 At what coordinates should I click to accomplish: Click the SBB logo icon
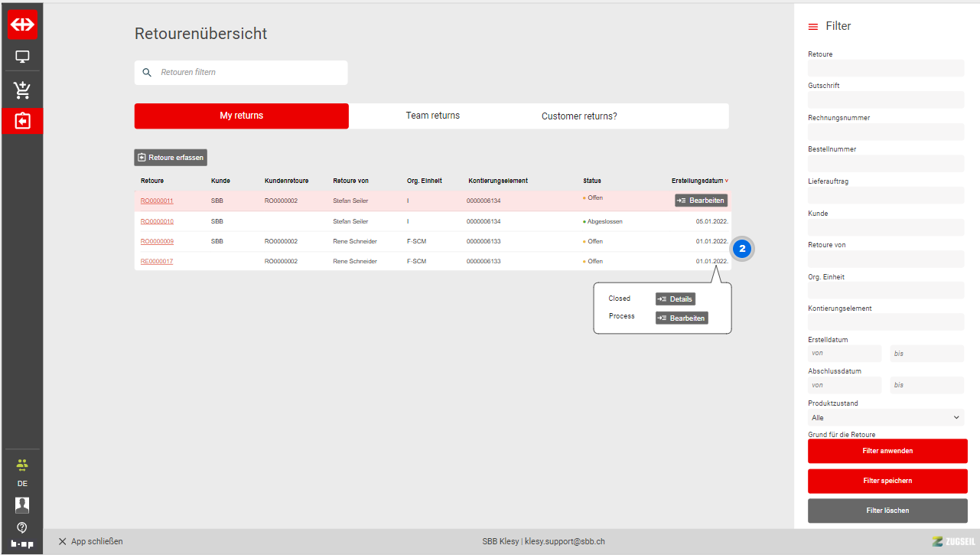[22, 24]
